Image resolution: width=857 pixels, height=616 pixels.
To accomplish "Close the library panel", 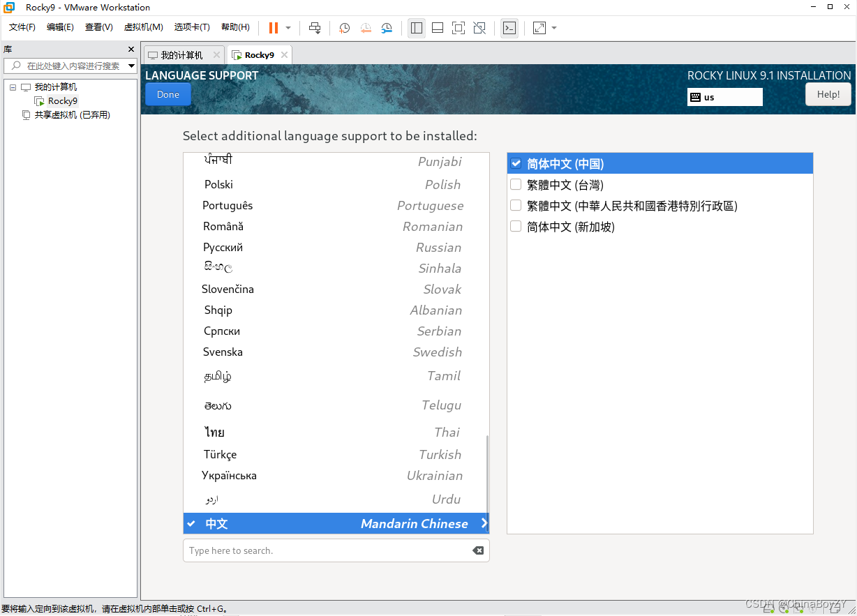I will [131, 50].
